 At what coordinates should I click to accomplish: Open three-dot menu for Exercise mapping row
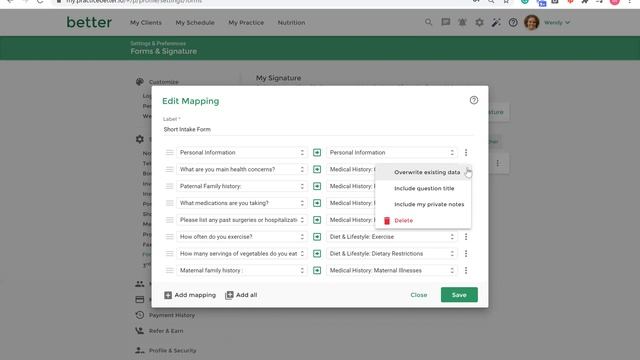(466, 237)
